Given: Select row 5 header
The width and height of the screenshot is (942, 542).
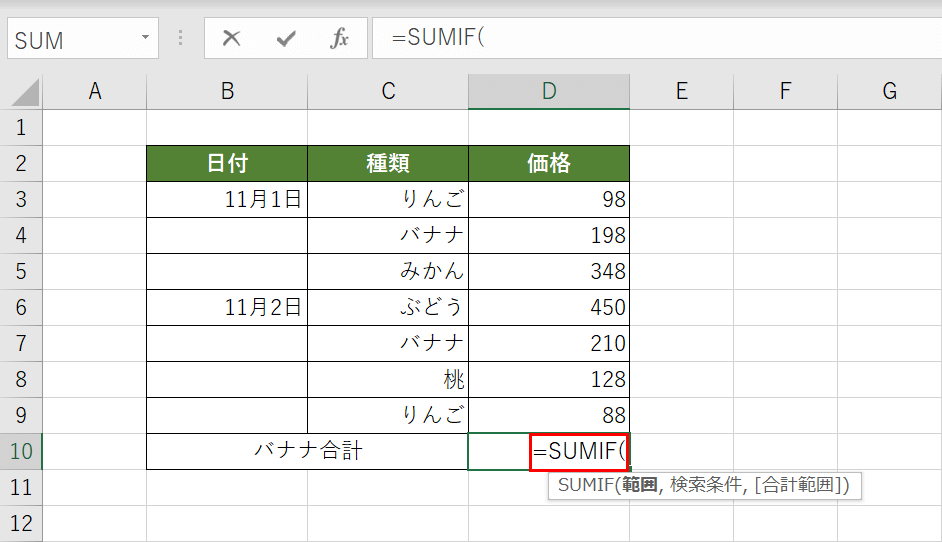Looking at the screenshot, I should (21, 272).
